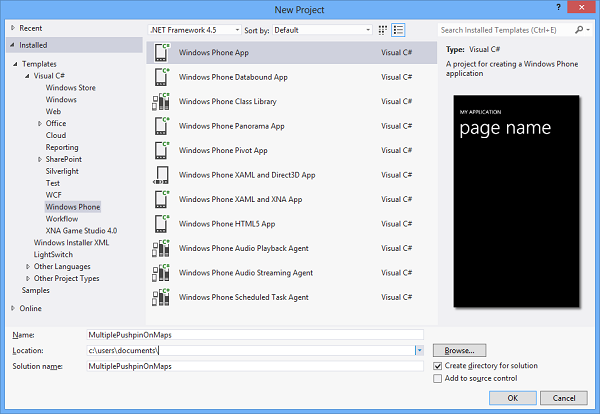600x414 pixels.
Task: Click the Windows Phone Pivot App icon
Action: pos(161,150)
